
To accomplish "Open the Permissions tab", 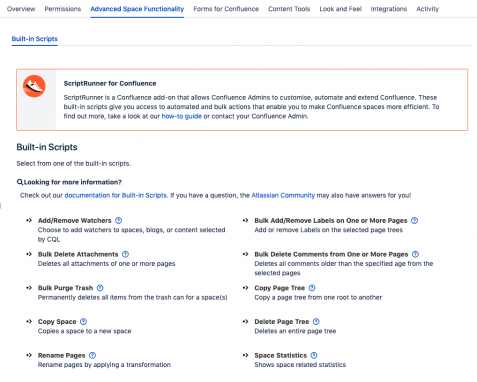I will [x=63, y=9].
